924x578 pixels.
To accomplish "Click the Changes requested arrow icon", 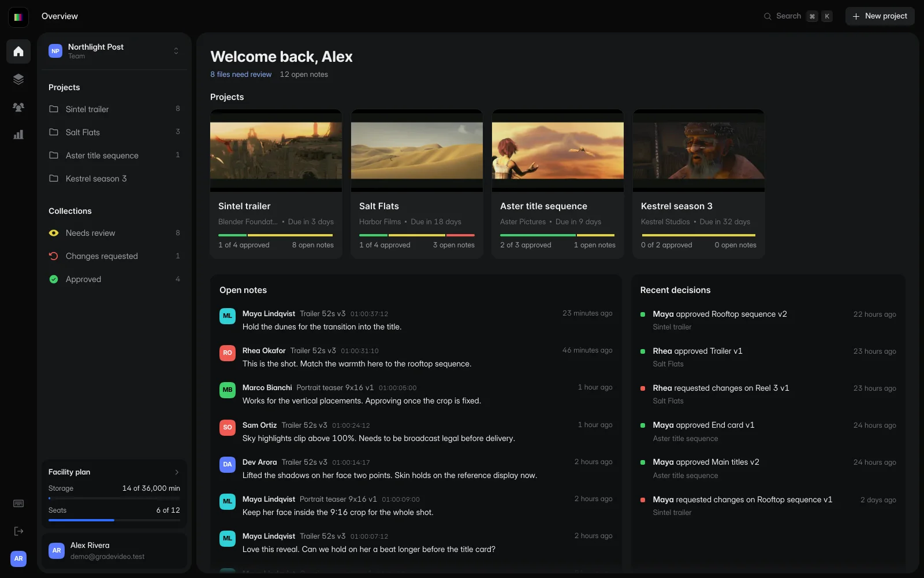I will [x=54, y=256].
